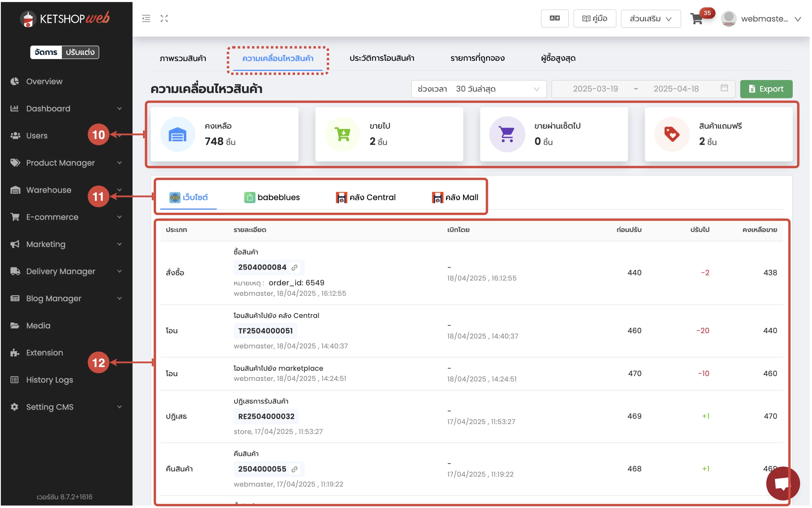
Task: Click the sidebar collapse menu icon
Action: 146,18
